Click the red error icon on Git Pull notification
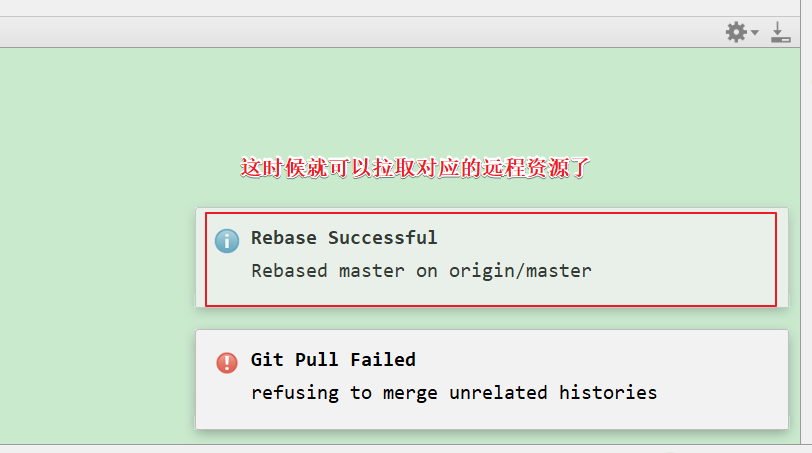The width and height of the screenshot is (812, 453). [x=227, y=362]
